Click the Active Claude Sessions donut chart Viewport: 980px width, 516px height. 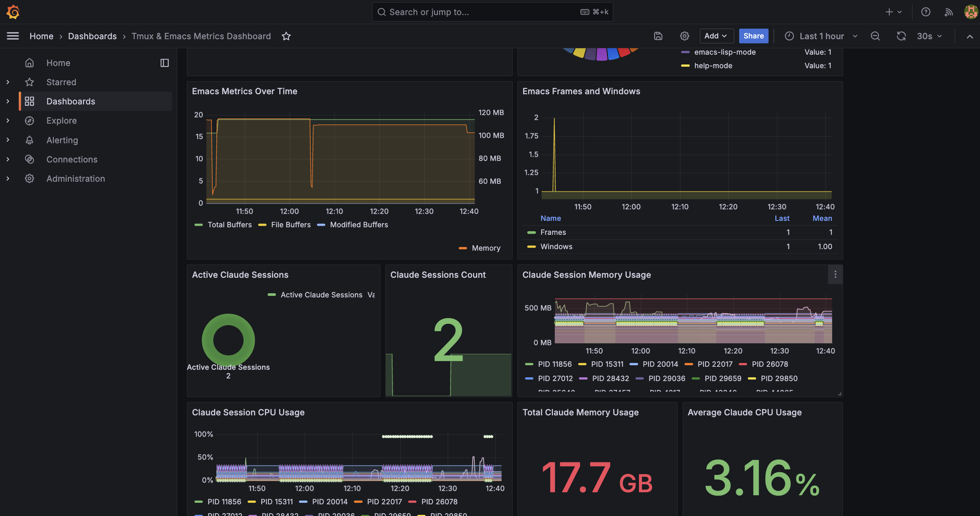(x=228, y=340)
